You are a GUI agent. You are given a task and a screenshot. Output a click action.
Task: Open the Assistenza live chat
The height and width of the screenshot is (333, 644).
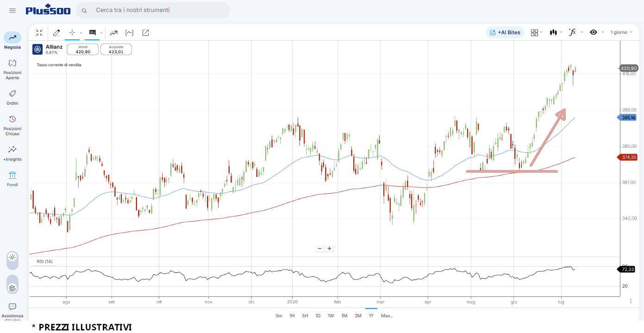pos(13,311)
